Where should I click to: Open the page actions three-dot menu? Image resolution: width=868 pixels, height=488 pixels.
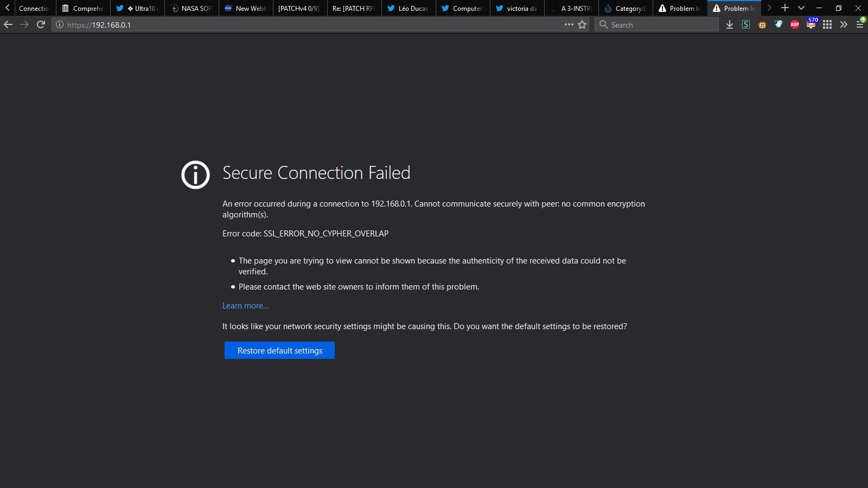click(x=569, y=24)
